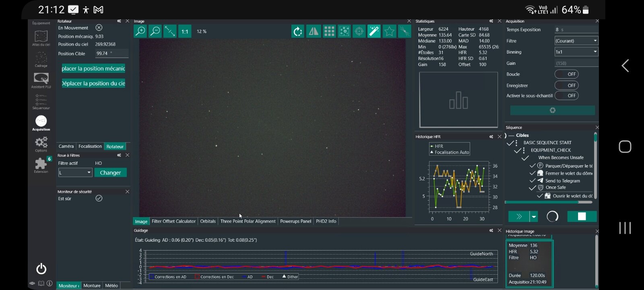Viewport: 644px width, 290px height.
Task: Open the Rotateur panel settings gear
Action: (119, 21)
